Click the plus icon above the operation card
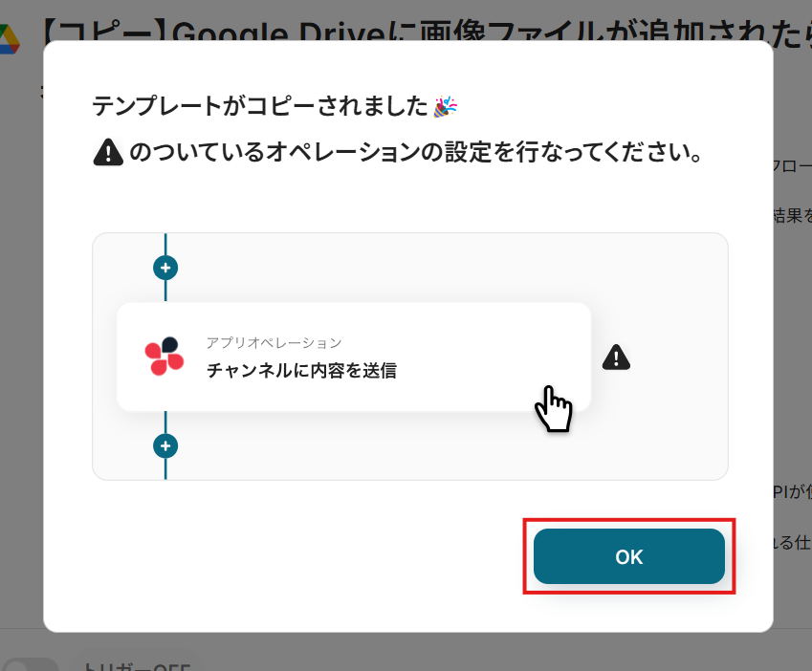812x671 pixels. 165,268
